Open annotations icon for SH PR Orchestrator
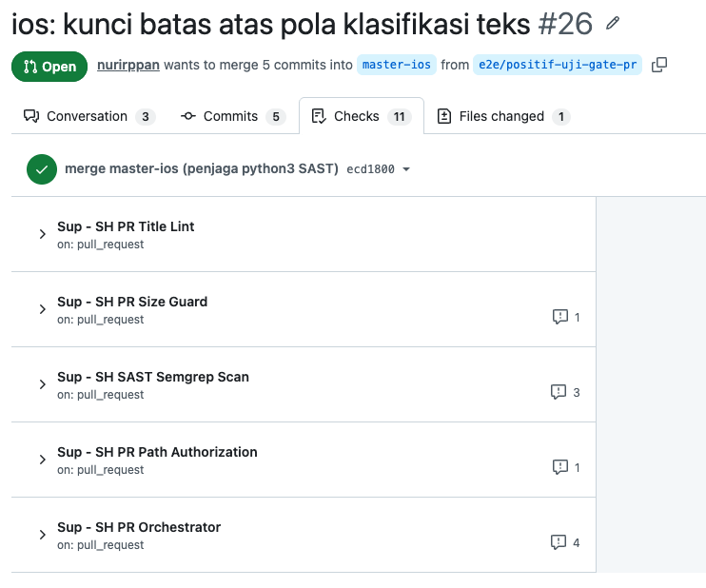 point(559,542)
